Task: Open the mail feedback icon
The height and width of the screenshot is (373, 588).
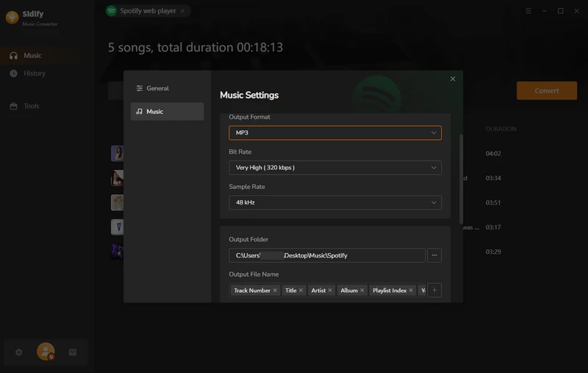Action: tap(73, 352)
